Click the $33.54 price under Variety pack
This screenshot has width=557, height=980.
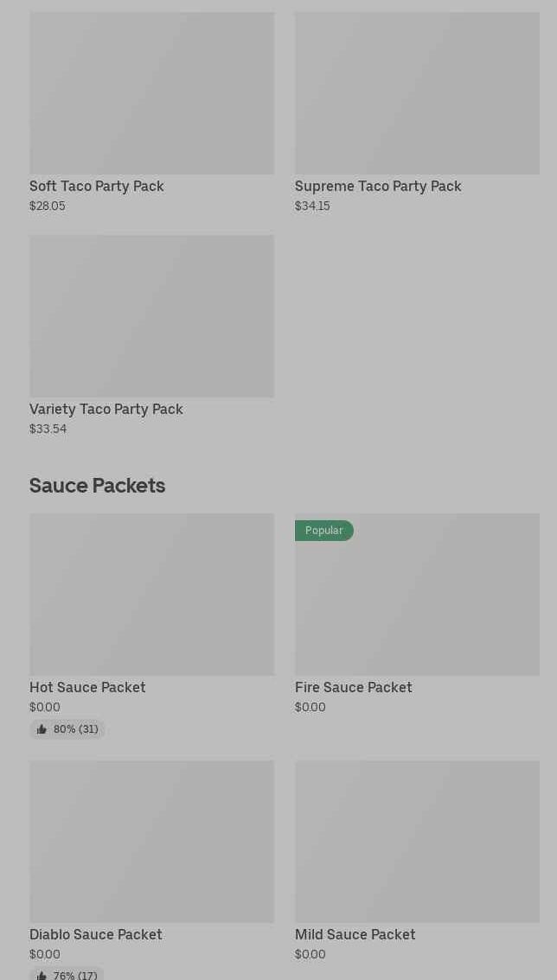click(x=48, y=430)
